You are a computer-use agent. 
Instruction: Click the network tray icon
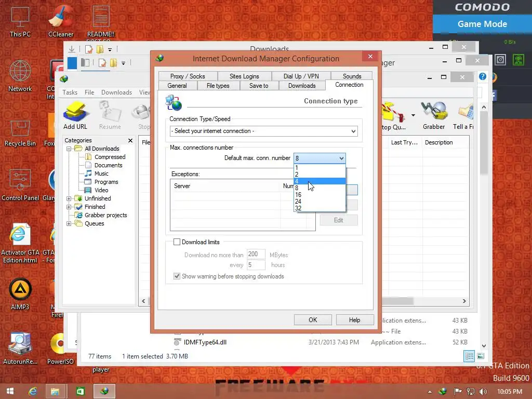coord(471,392)
